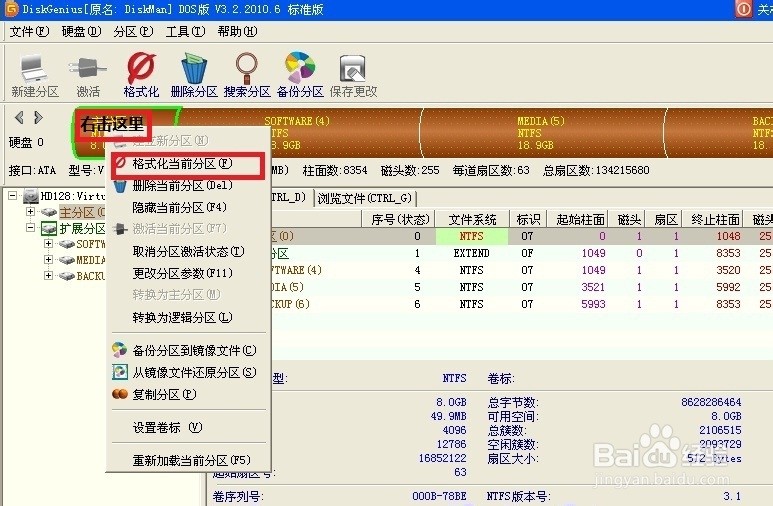Image resolution: width=773 pixels, height=506 pixels.
Task: Click the 标识 column header
Action: [528, 219]
